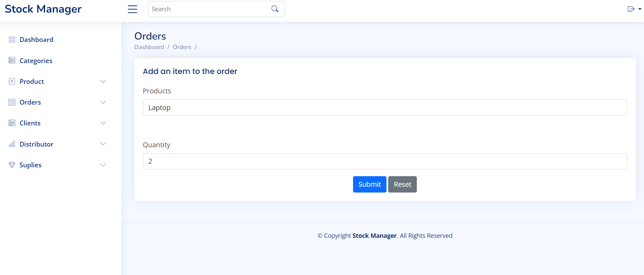644x275 pixels.
Task: Click the Orders page heading
Action: tap(150, 36)
